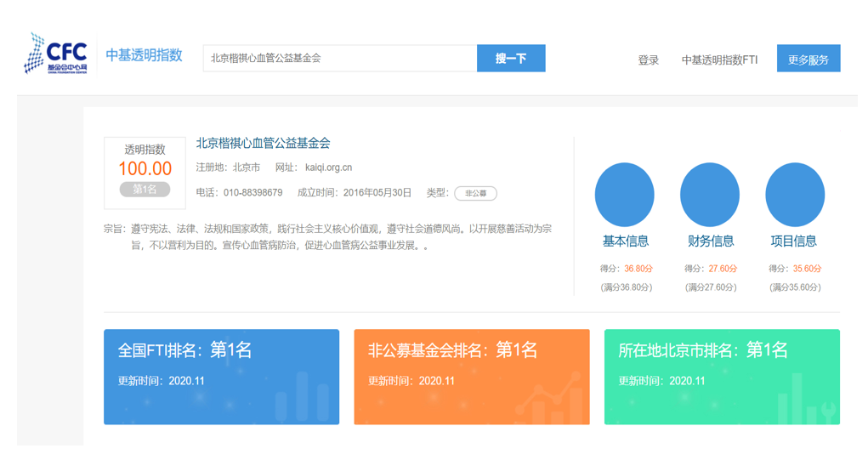The width and height of the screenshot is (868, 460).
Task: Click 满分36.80分 full score text
Action: pos(627,287)
